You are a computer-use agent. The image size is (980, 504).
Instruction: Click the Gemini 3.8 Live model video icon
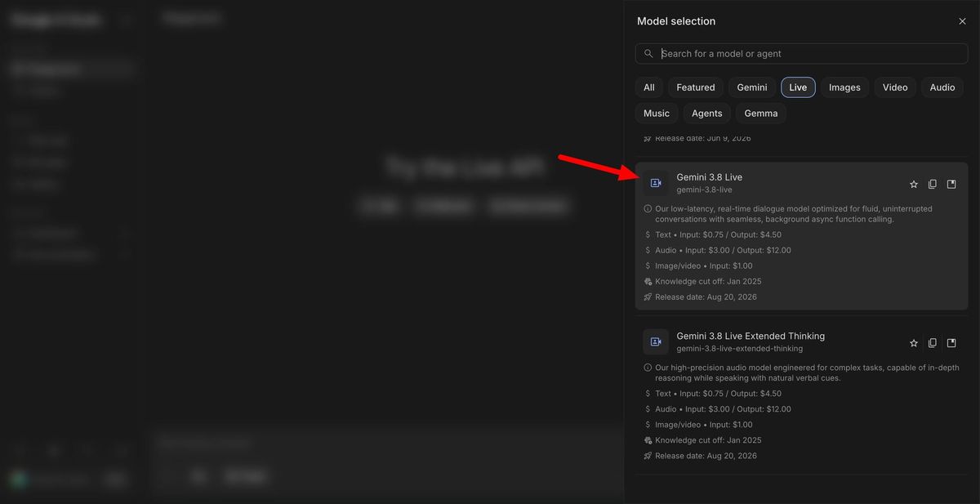point(656,183)
